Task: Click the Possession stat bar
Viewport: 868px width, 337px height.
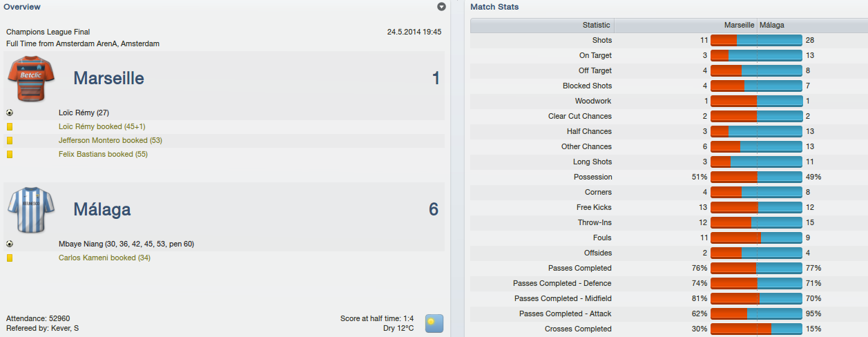Action: (x=756, y=177)
